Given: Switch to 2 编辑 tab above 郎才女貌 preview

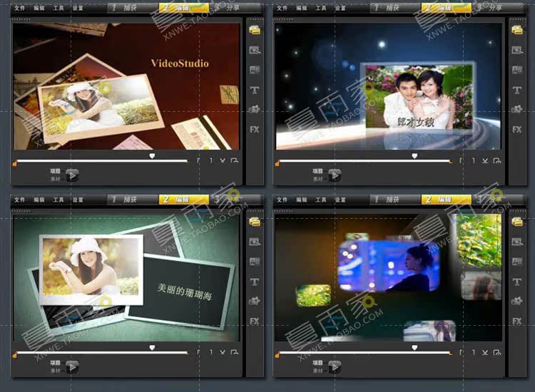Looking at the screenshot, I should (447, 8).
